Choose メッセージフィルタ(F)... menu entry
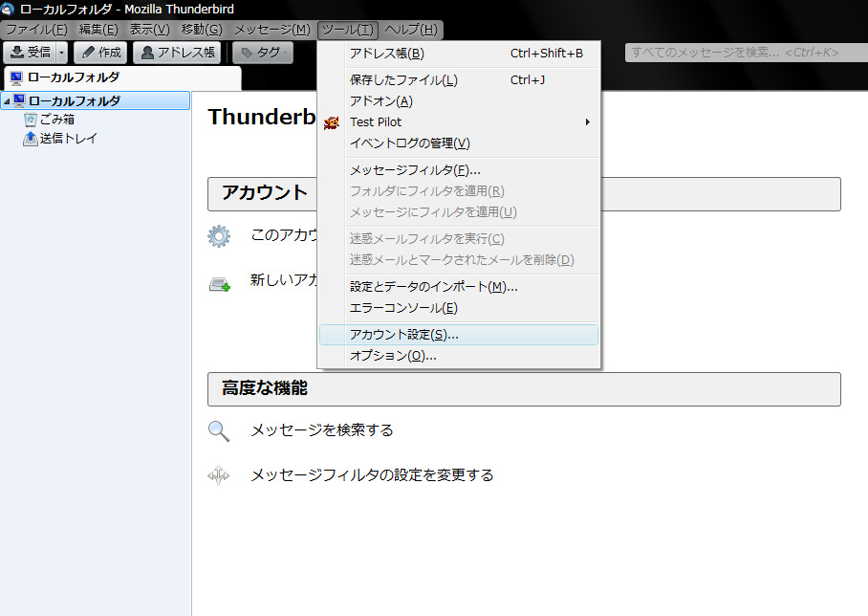This screenshot has height=616, width=868. click(459, 170)
